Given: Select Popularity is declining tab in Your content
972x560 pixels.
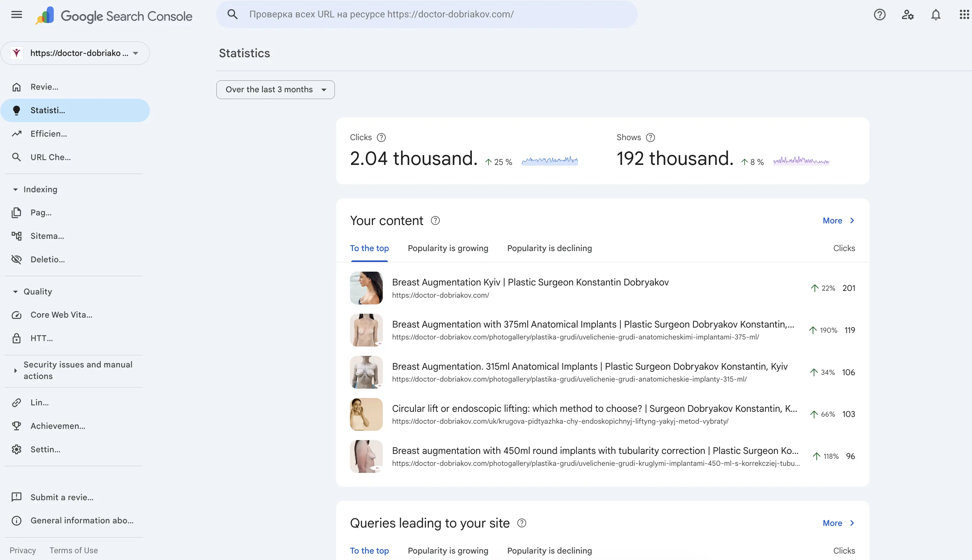Looking at the screenshot, I should 549,248.
